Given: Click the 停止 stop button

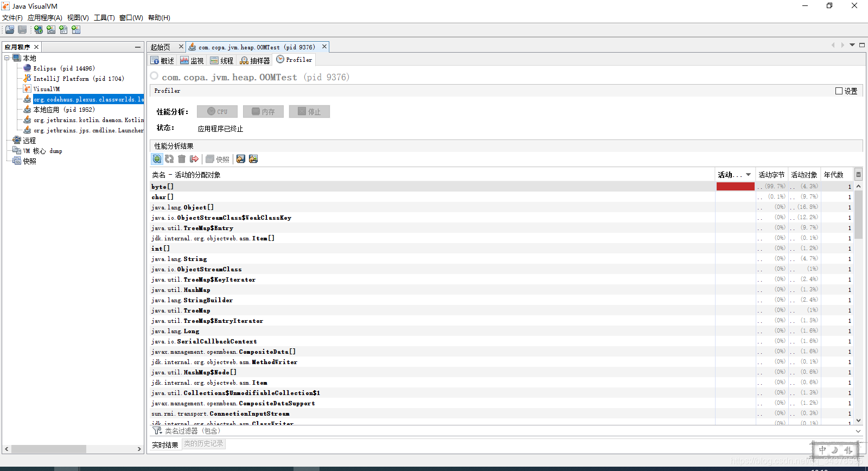Looking at the screenshot, I should [x=309, y=112].
